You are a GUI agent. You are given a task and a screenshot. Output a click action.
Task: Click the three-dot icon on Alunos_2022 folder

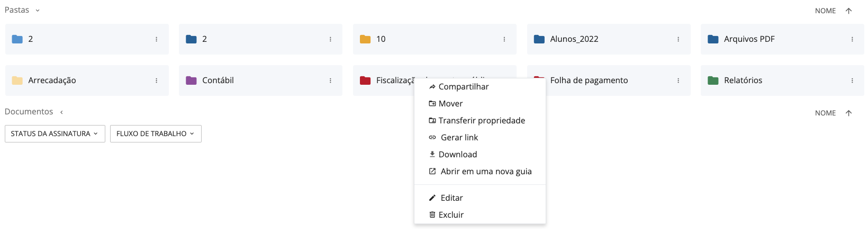click(x=678, y=39)
